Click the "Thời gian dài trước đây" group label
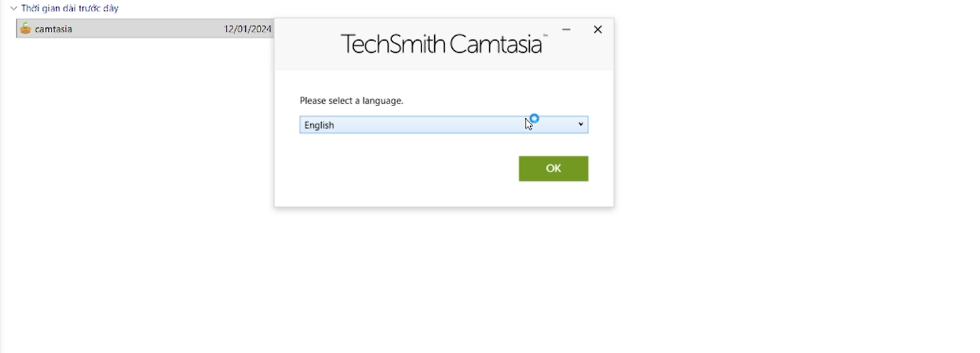This screenshot has height=353, width=980. point(69,9)
